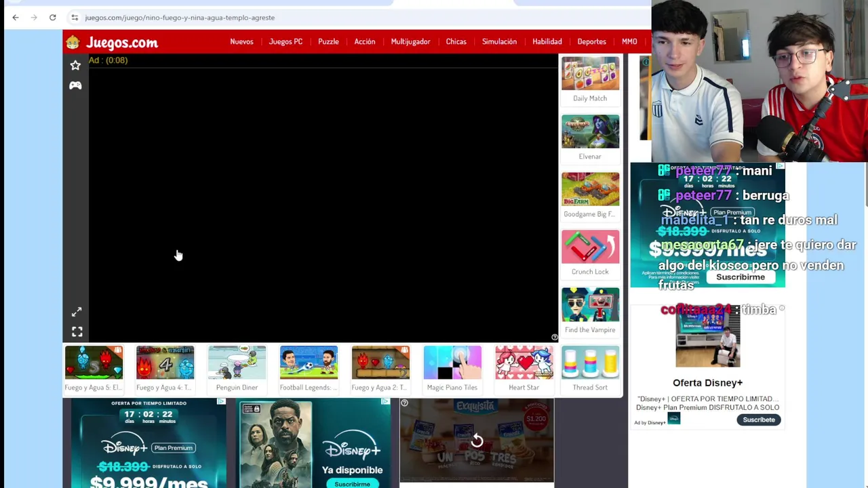Open the Deportes category
This screenshot has width=868, height=488.
click(591, 41)
